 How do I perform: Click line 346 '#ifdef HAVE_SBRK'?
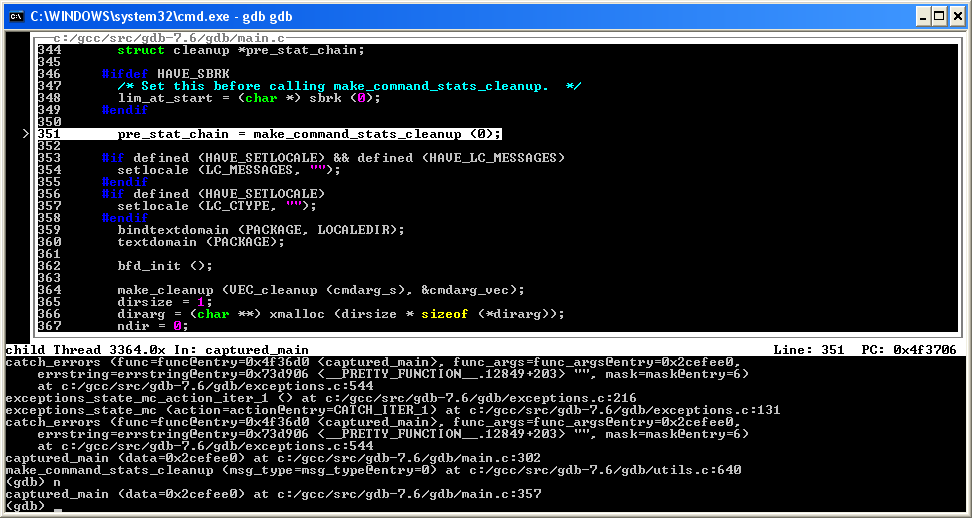(x=166, y=74)
